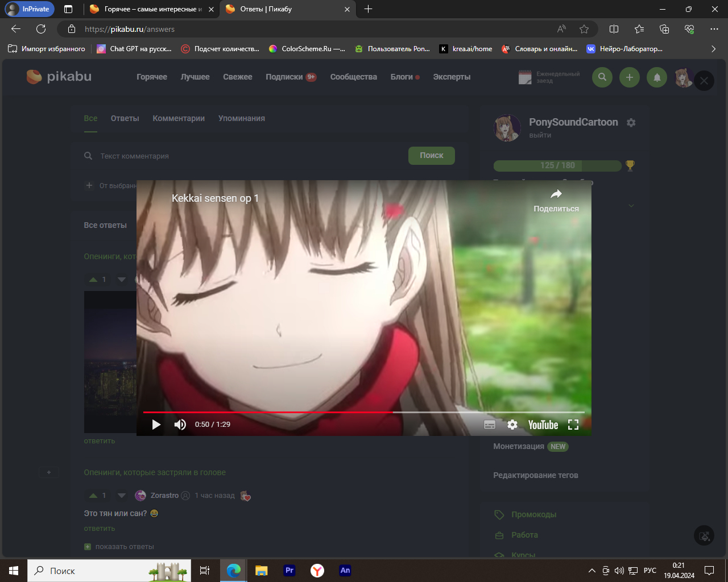Viewport: 728px width, 582px height.
Task: Expand the sidebar chevron below progress bar
Action: (631, 206)
